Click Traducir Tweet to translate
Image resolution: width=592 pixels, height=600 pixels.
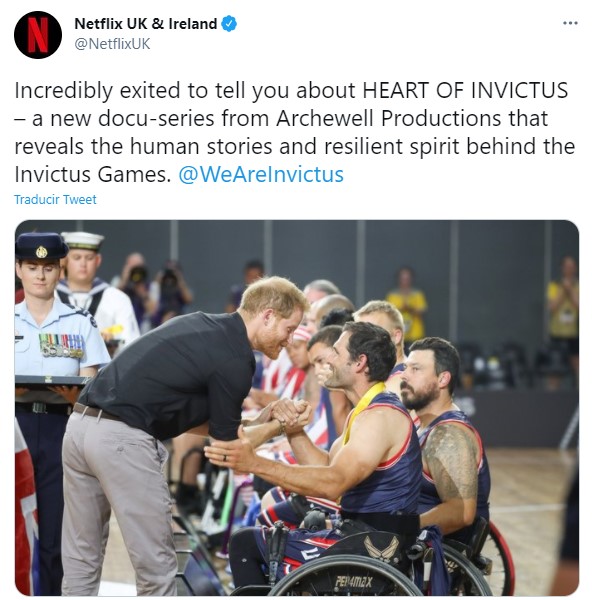click(x=55, y=200)
